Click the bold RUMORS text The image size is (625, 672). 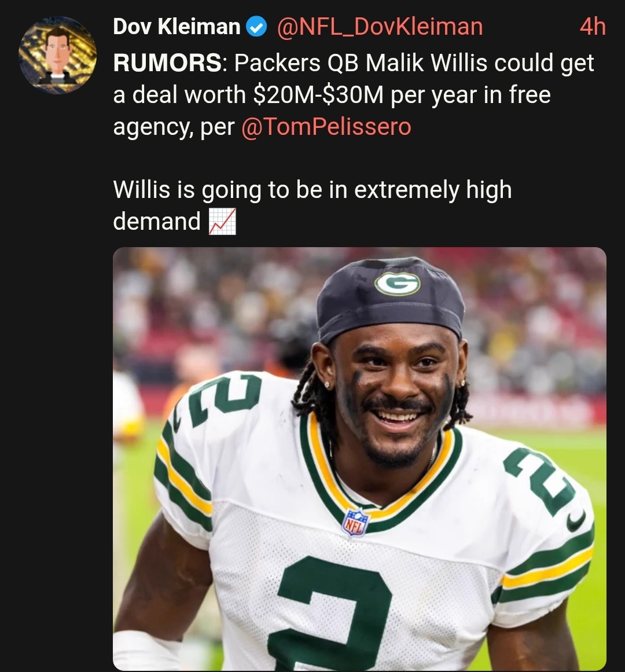(x=167, y=63)
